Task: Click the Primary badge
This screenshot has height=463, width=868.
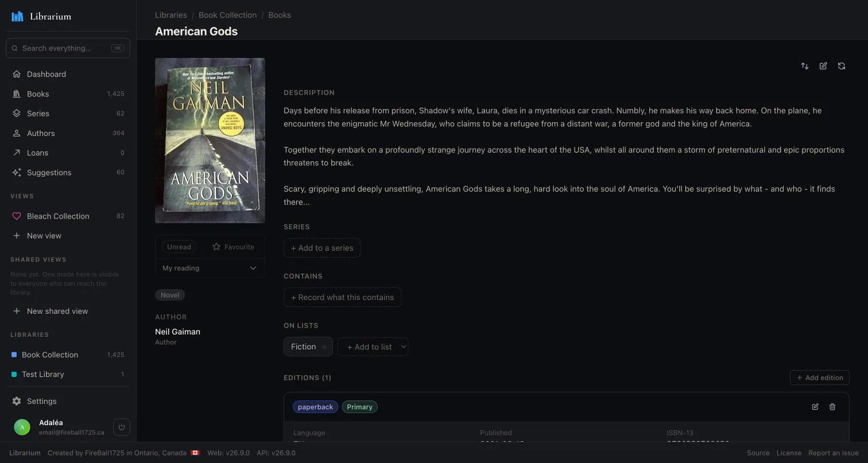Action: (359, 407)
